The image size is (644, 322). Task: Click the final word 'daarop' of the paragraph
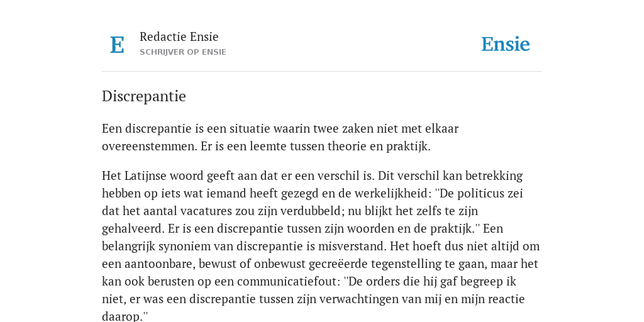(121, 317)
